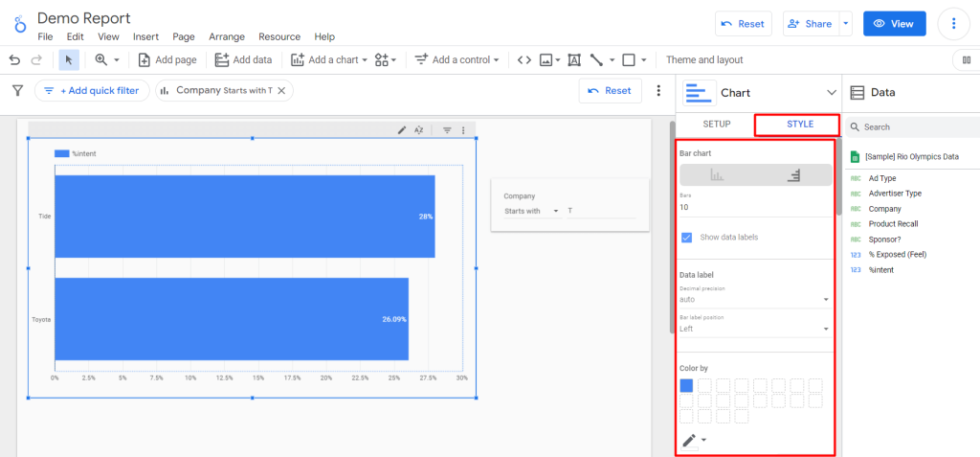Click the Data panel Search field
Screen dimensions: 980x457
tap(912, 127)
